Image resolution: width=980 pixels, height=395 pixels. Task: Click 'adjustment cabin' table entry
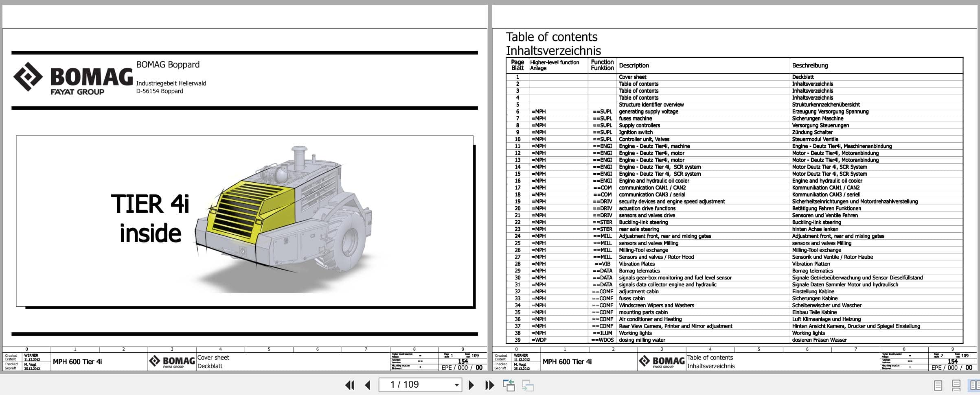click(x=638, y=291)
